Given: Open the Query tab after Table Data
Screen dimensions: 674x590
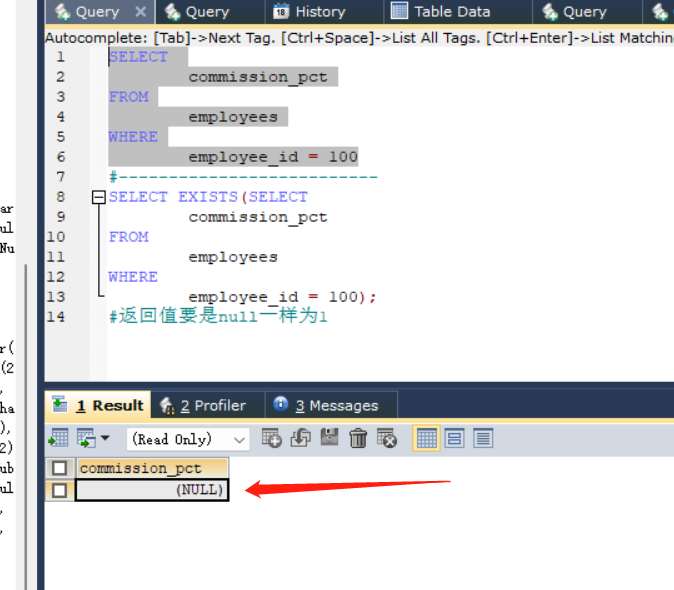Looking at the screenshot, I should [587, 12].
